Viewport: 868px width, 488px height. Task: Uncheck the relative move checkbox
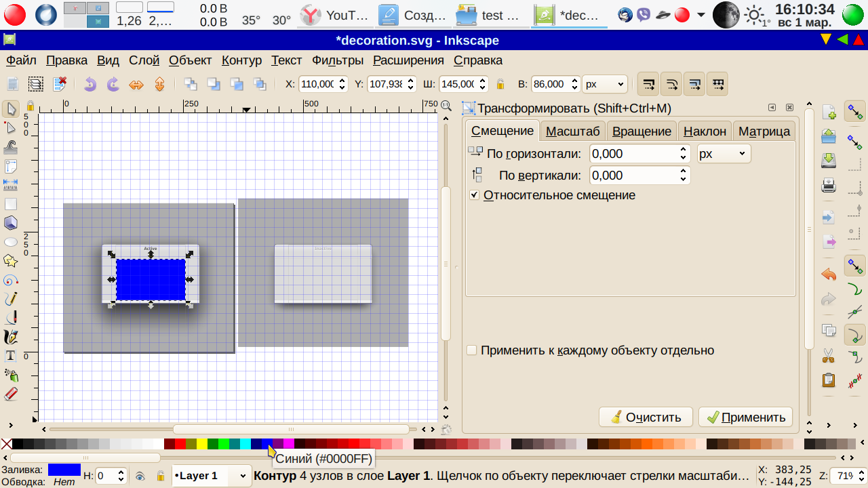tap(475, 195)
